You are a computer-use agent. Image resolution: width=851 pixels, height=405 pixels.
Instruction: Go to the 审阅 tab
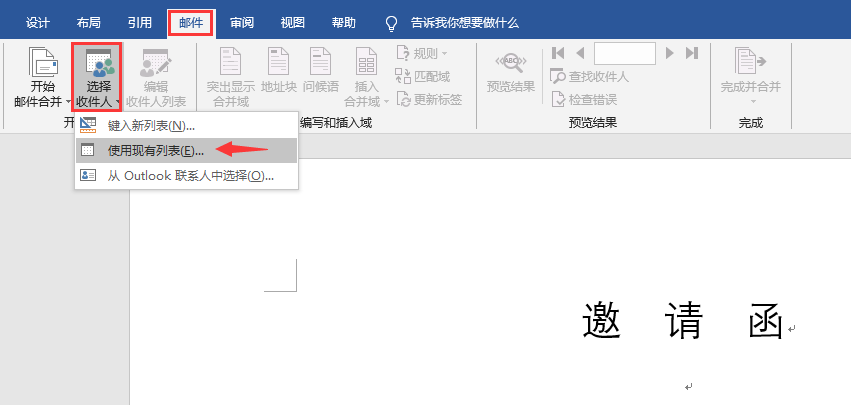click(242, 23)
